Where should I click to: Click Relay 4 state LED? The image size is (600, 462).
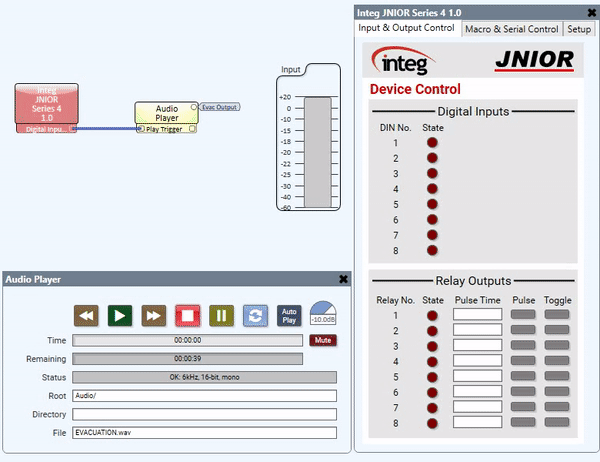(x=432, y=362)
